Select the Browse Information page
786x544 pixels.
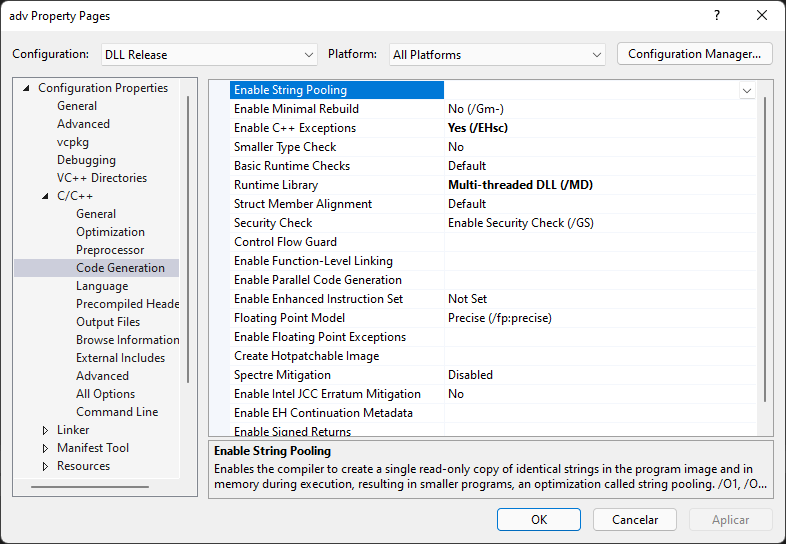pos(127,340)
